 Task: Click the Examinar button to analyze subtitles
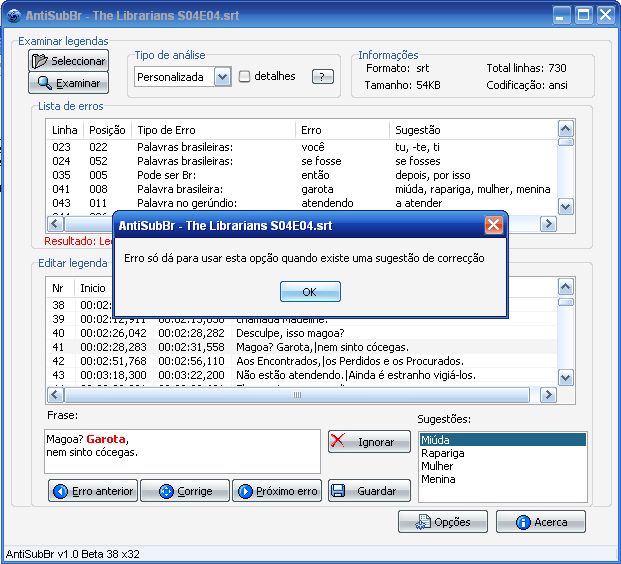[69, 83]
